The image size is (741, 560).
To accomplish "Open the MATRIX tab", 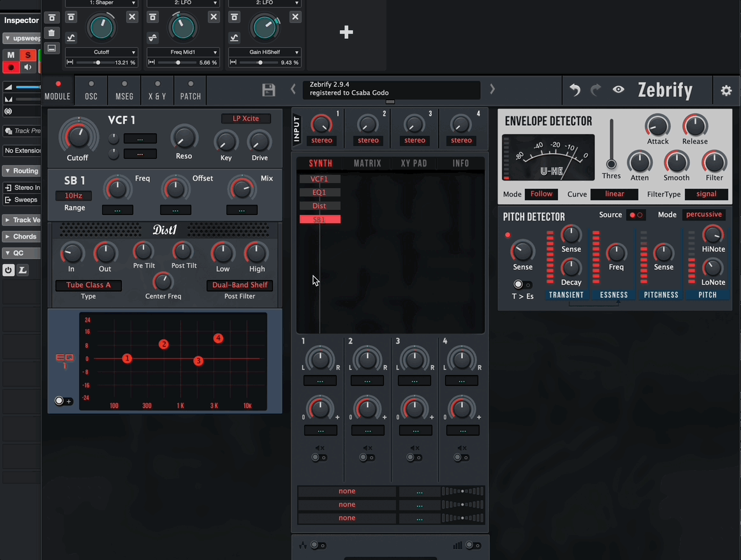I will pos(367,163).
